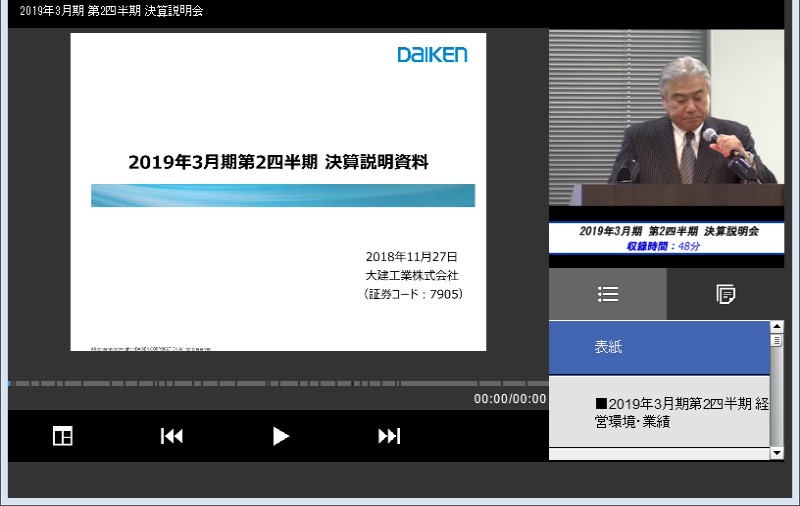Click the 大建工業株式会社 text on slide
800x506 pixels.
pyautogui.click(x=412, y=275)
